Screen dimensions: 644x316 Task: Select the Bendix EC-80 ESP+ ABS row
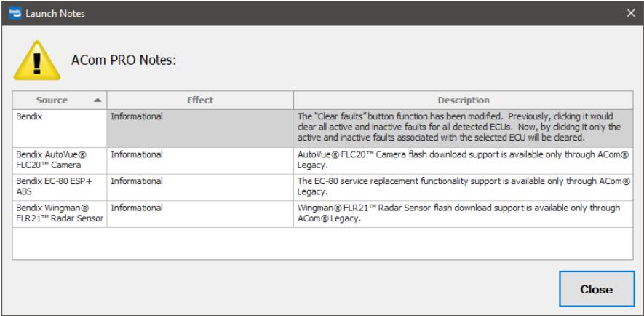pos(322,187)
